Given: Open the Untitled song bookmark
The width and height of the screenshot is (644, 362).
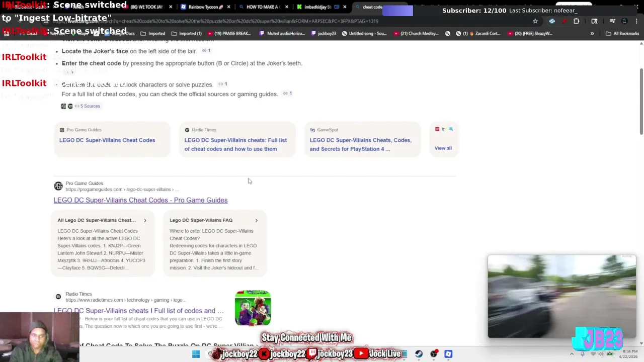Looking at the screenshot, I should pos(364,33).
